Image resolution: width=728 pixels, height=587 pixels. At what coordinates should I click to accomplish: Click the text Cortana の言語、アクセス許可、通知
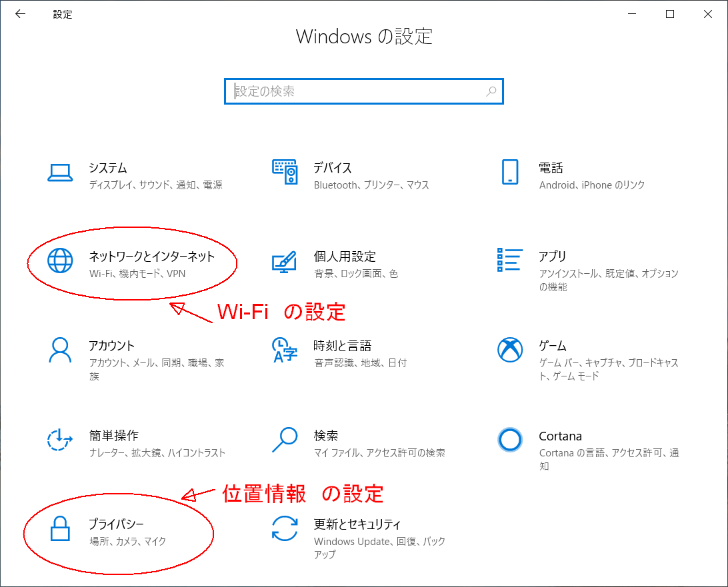(609, 459)
